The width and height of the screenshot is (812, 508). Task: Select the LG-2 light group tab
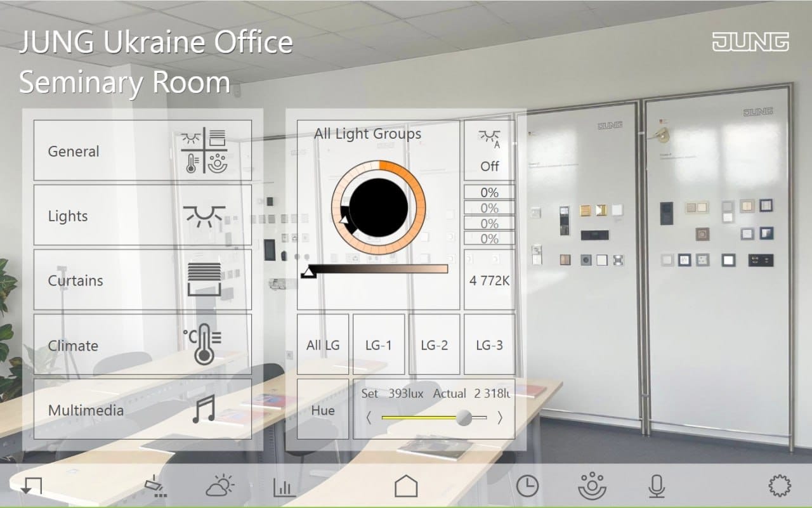tap(434, 345)
